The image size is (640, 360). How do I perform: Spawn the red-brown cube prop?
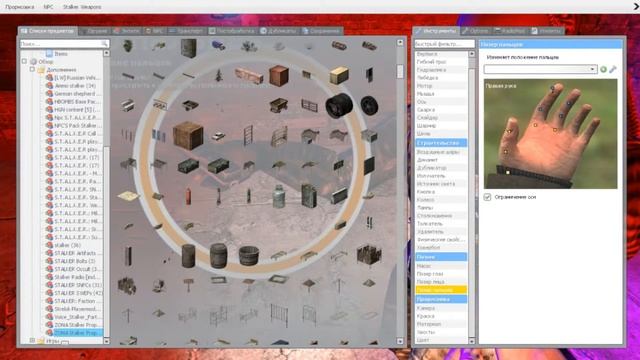click(x=279, y=76)
